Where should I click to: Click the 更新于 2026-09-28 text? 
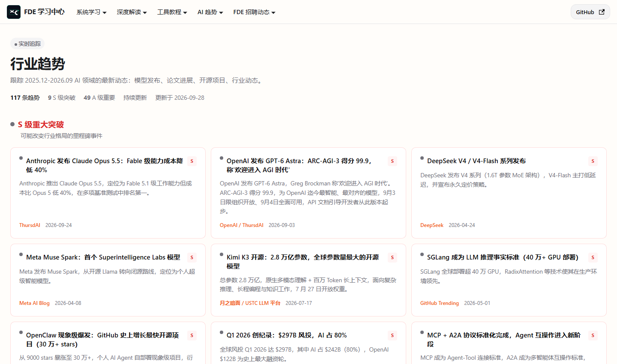[x=180, y=98]
